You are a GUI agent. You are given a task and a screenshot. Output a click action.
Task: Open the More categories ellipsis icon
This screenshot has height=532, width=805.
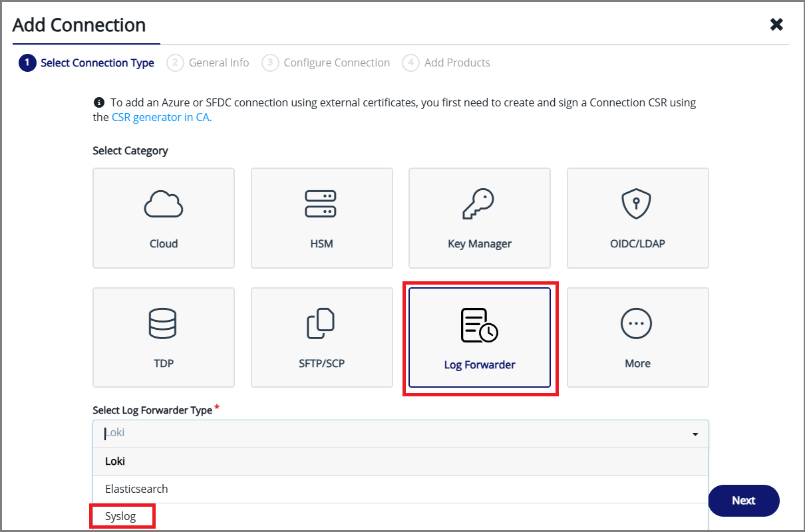coord(637,325)
